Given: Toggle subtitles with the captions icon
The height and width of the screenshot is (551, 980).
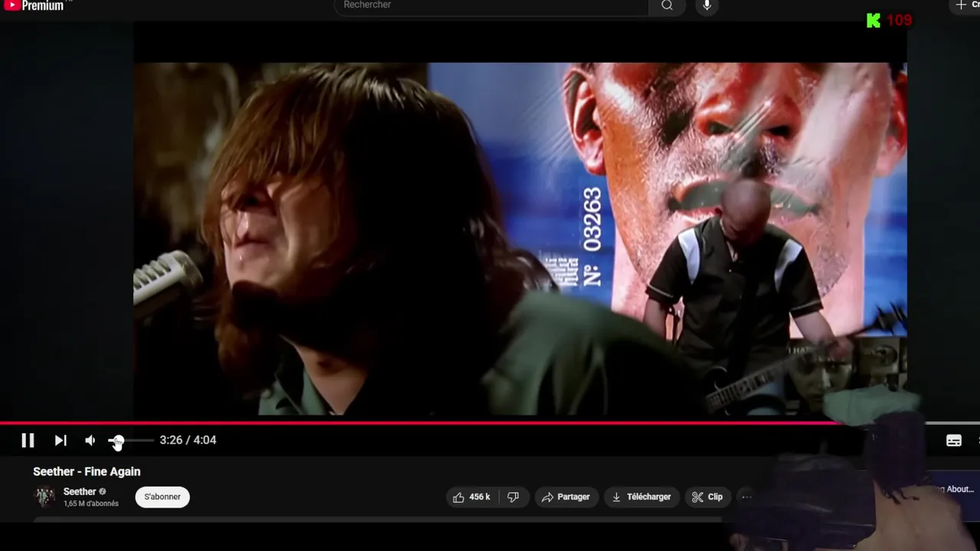Looking at the screenshot, I should [953, 441].
